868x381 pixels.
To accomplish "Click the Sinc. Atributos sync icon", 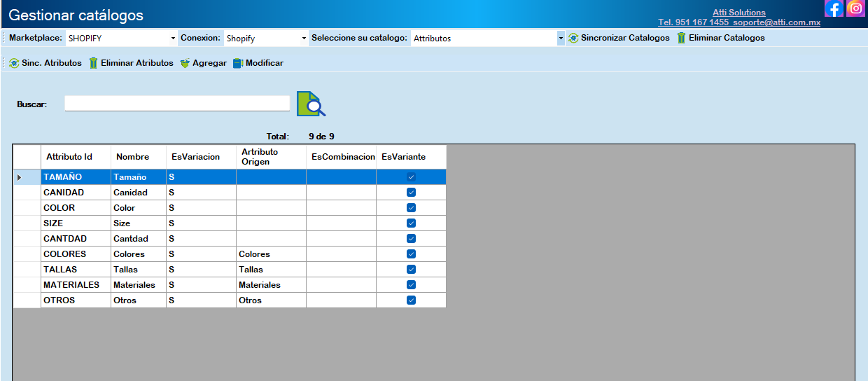I will (x=14, y=63).
